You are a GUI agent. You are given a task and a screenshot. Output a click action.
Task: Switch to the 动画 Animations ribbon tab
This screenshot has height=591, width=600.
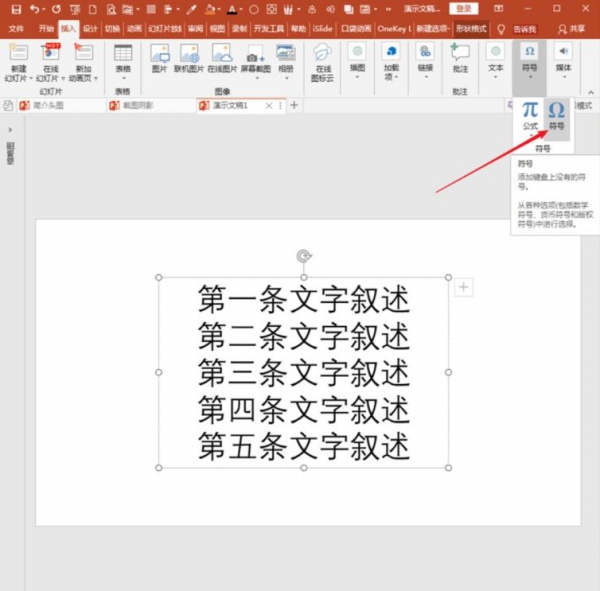click(135, 29)
